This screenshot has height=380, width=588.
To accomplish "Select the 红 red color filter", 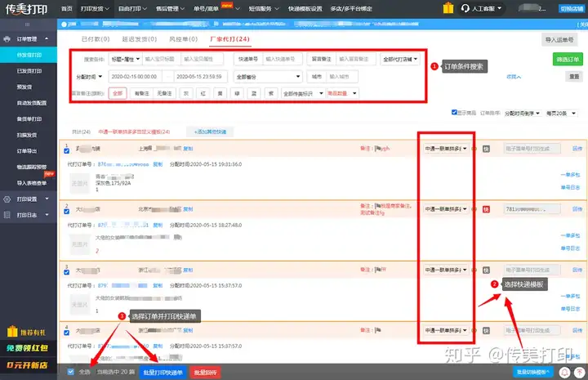I will point(203,93).
